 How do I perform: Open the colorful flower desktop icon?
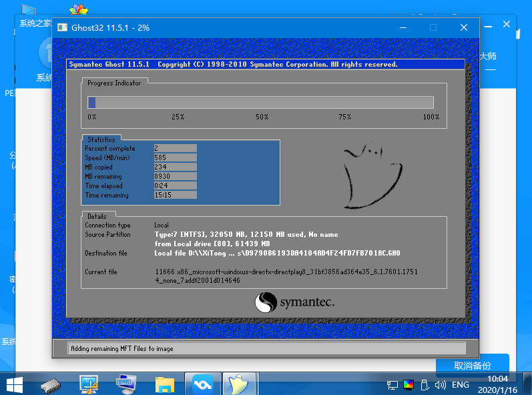pyautogui.click(x=79, y=11)
